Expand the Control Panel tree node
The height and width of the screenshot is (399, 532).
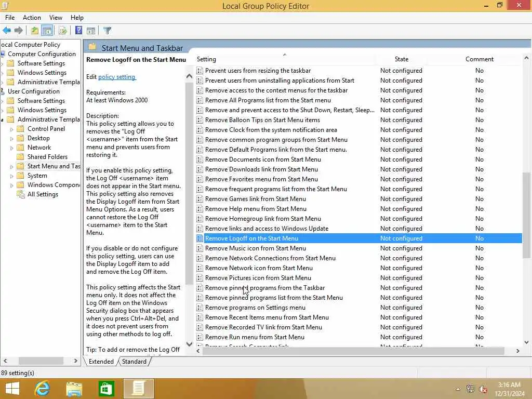pyautogui.click(x=12, y=129)
